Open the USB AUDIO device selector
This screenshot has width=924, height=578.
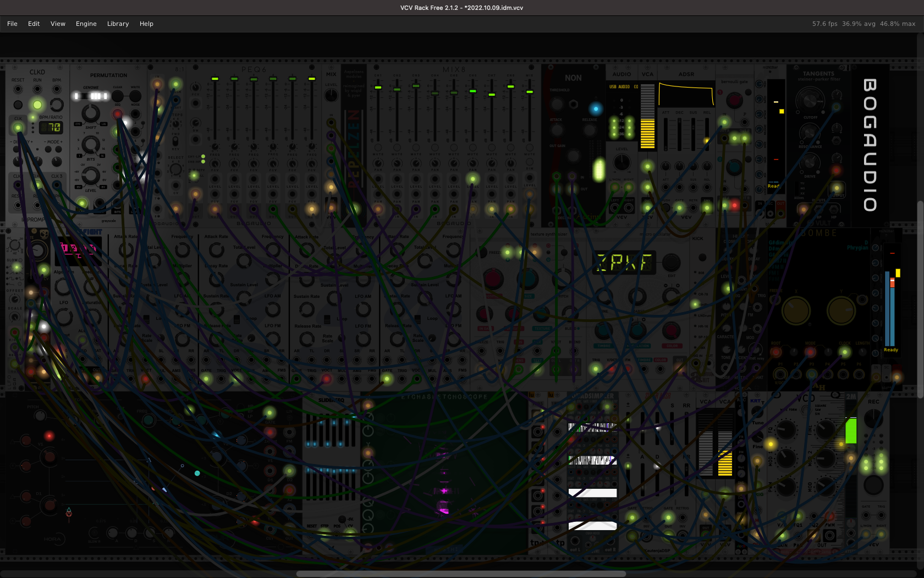[x=623, y=86]
